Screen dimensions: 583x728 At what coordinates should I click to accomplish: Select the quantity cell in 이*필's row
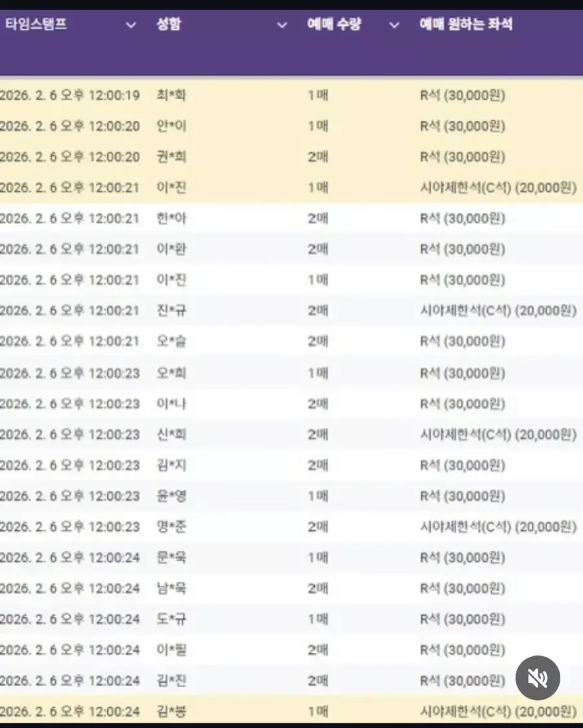coord(317,650)
